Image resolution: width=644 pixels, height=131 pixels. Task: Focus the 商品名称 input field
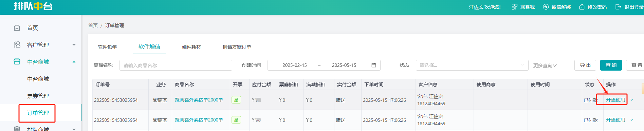176,65
